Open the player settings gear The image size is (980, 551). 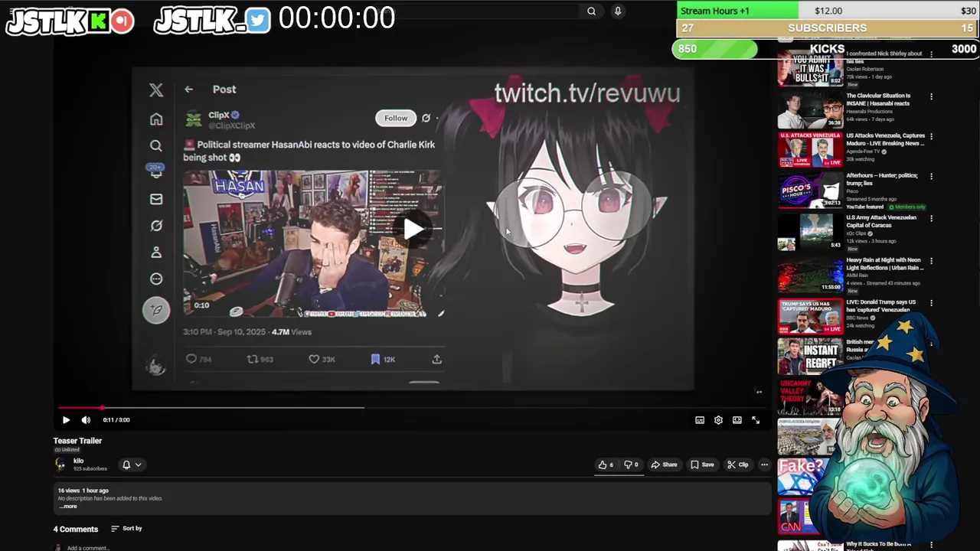click(718, 420)
